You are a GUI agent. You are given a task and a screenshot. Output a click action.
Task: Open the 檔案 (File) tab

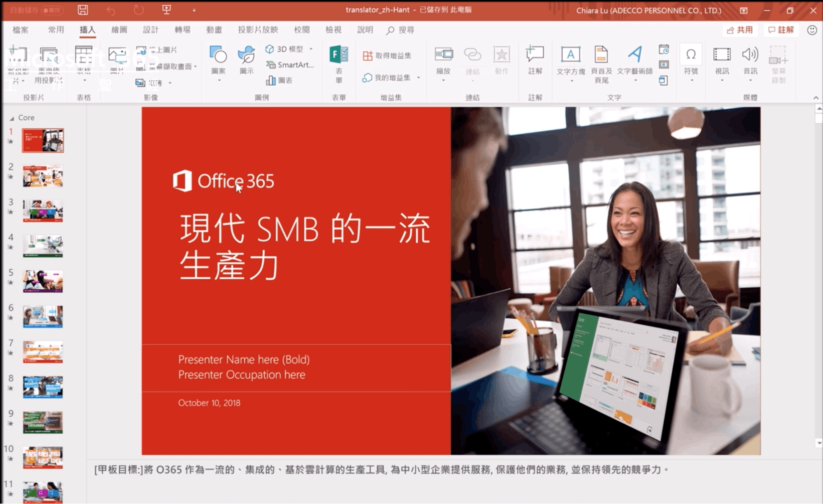(21, 30)
